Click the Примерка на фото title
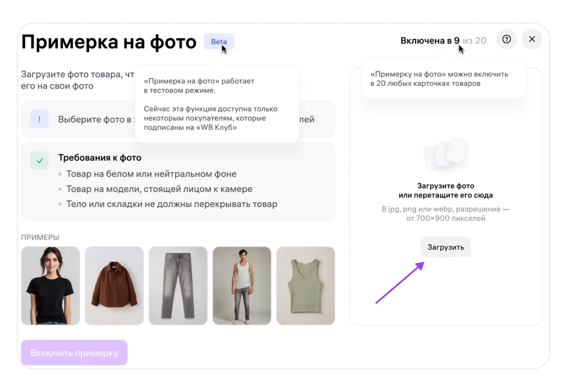Viewport: 567px width, 392px height. [109, 42]
